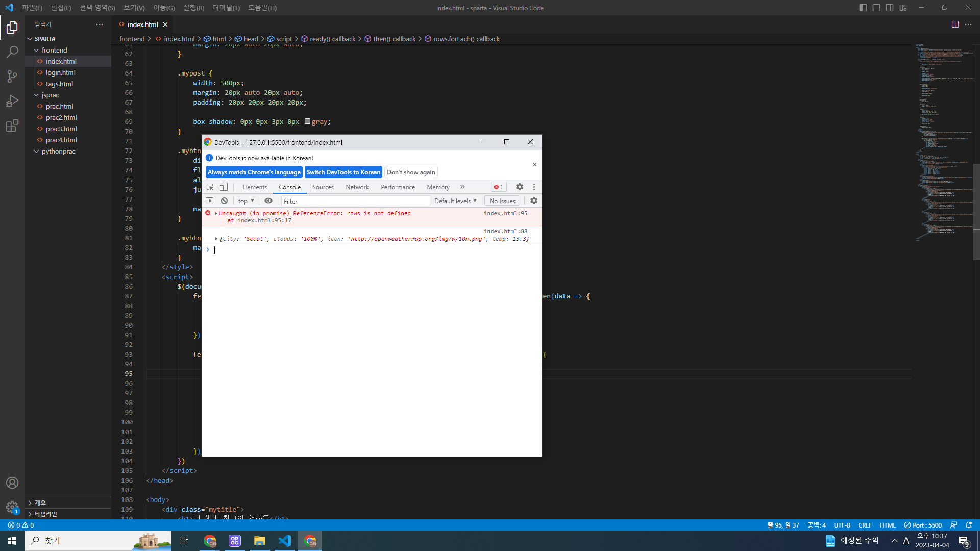This screenshot has height=551, width=980.
Task: Click the errors and warnings status indicator
Action: [x=21, y=525]
